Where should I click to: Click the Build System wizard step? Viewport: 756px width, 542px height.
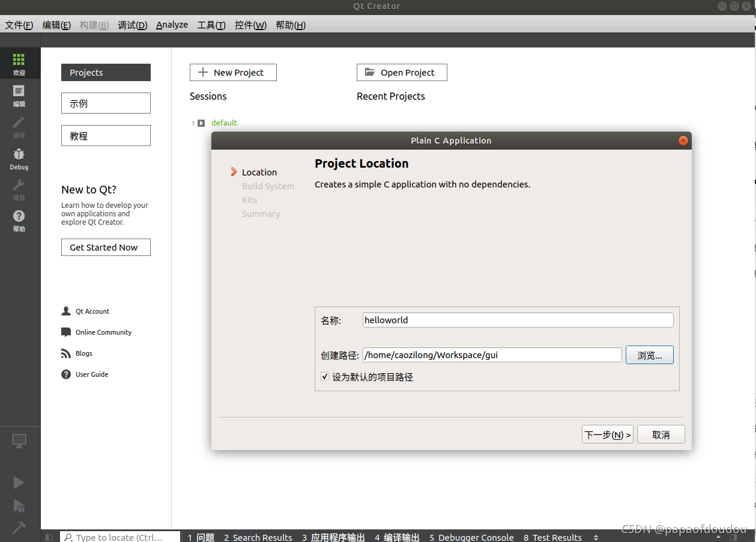pyautogui.click(x=268, y=186)
